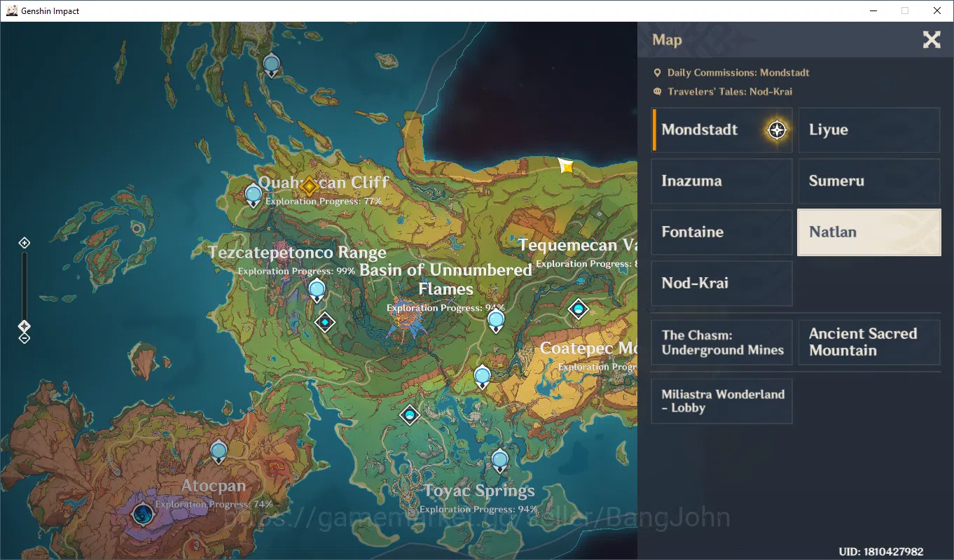Click the Genshin Impact title bar icon
The width and height of the screenshot is (954, 560).
[x=12, y=10]
